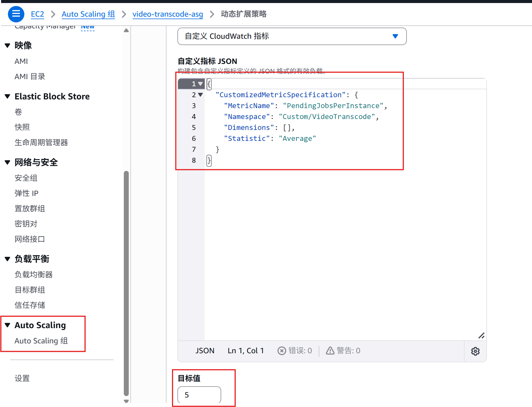This screenshot has width=532, height=407.
Task: Click "Average" statistic value in editor
Action: tap(297, 138)
